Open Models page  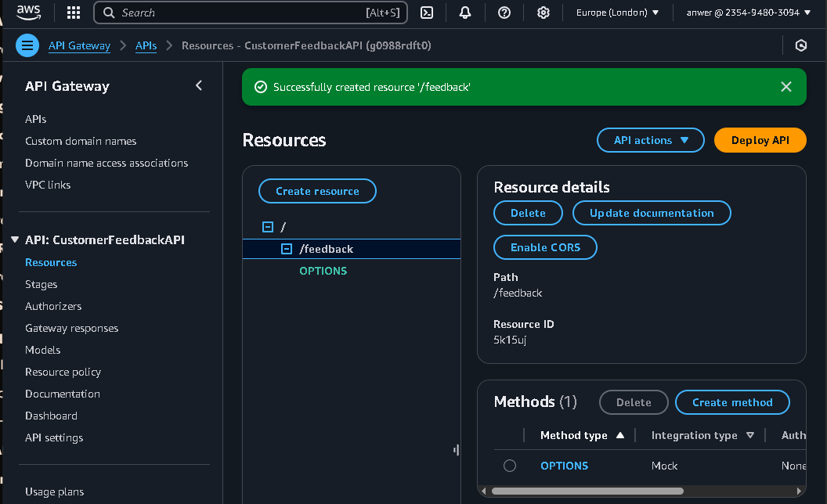point(43,350)
